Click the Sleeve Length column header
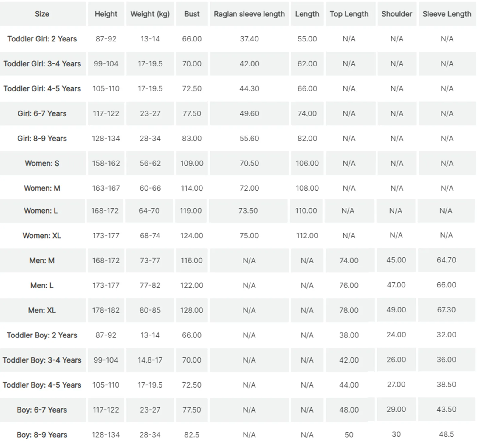This screenshot has height=448, width=477. click(x=447, y=14)
